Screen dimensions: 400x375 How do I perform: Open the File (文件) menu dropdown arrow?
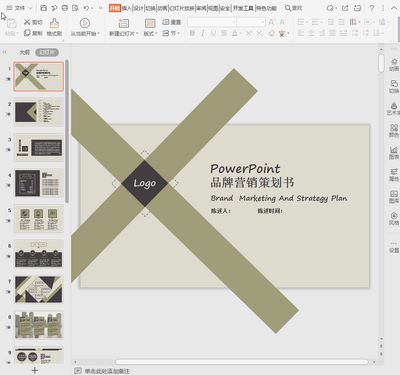(30, 8)
